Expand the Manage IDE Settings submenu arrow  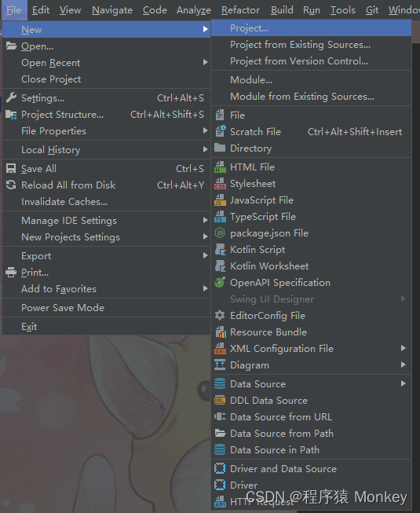pyautogui.click(x=205, y=220)
